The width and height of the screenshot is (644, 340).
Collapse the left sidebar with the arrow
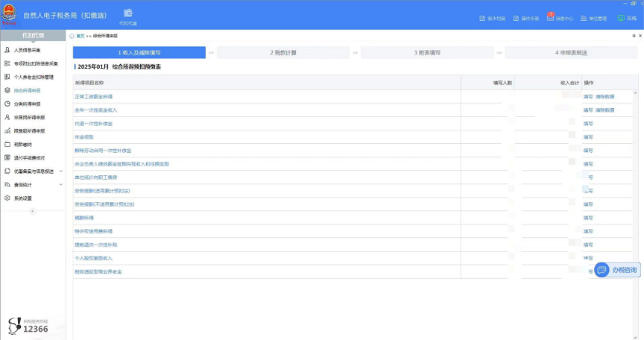click(x=32, y=211)
